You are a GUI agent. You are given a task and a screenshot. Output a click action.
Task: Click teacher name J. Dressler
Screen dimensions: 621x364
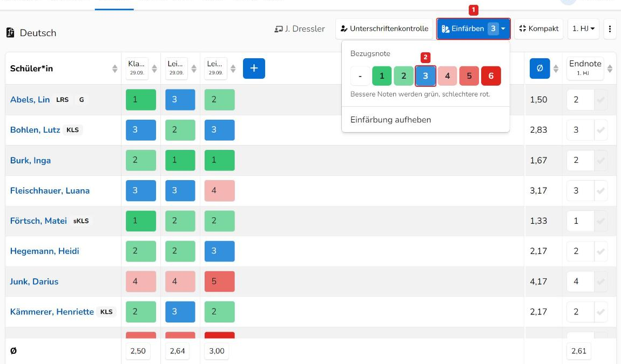[x=305, y=29]
